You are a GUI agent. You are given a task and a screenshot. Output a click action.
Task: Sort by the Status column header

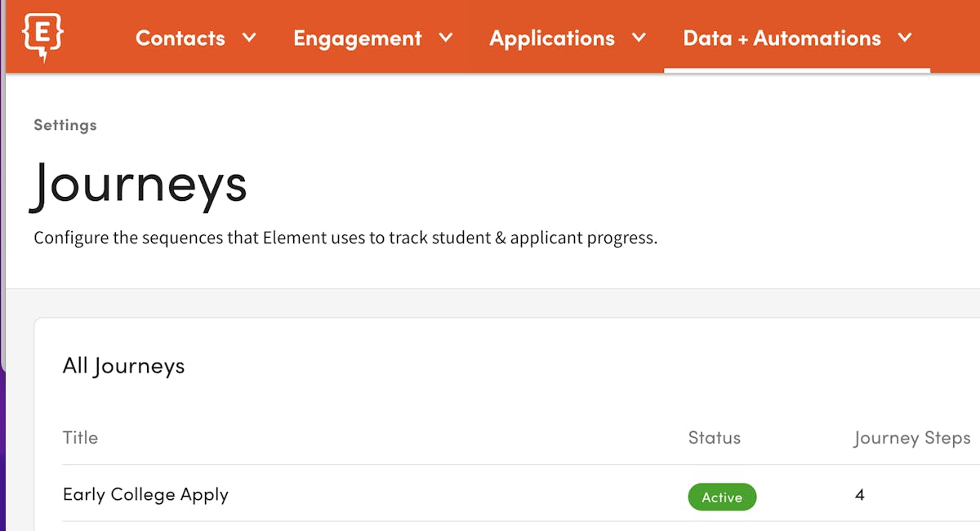pyautogui.click(x=714, y=438)
